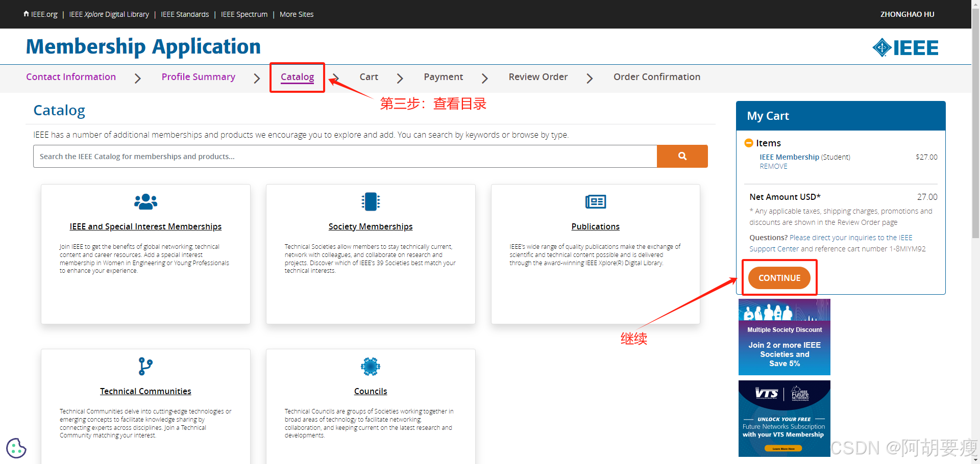Open IEEE Xplore Digital Library link
Image resolution: width=980 pixels, height=464 pixels.
click(x=109, y=14)
